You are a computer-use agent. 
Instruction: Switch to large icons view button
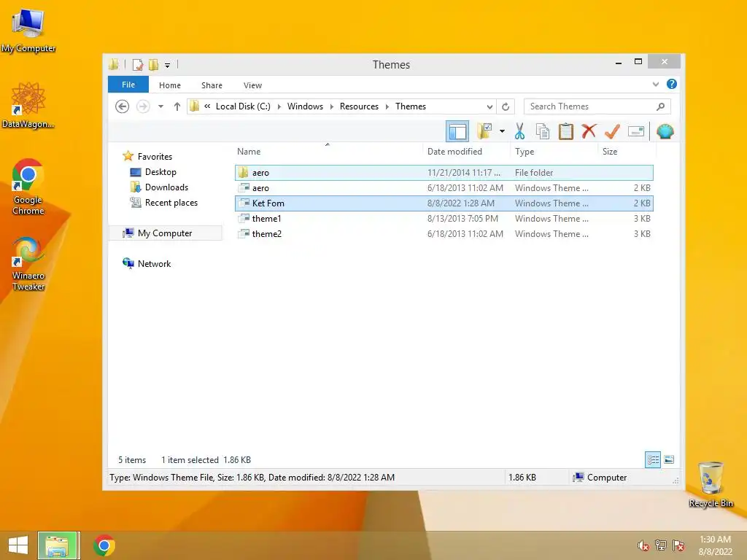tap(669, 459)
